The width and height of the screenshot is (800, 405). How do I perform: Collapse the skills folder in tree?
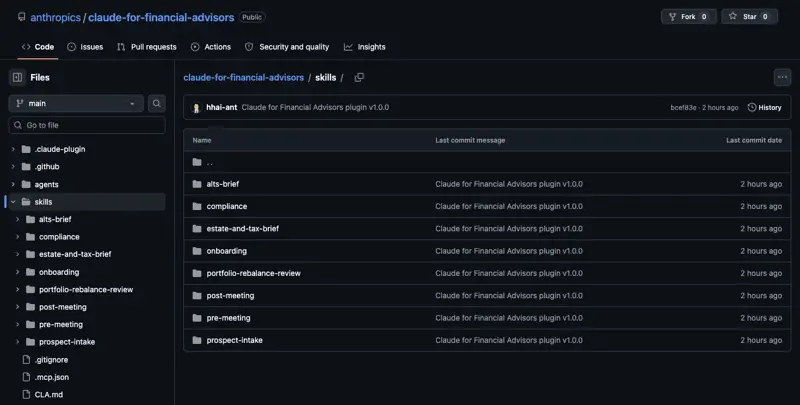[13, 202]
